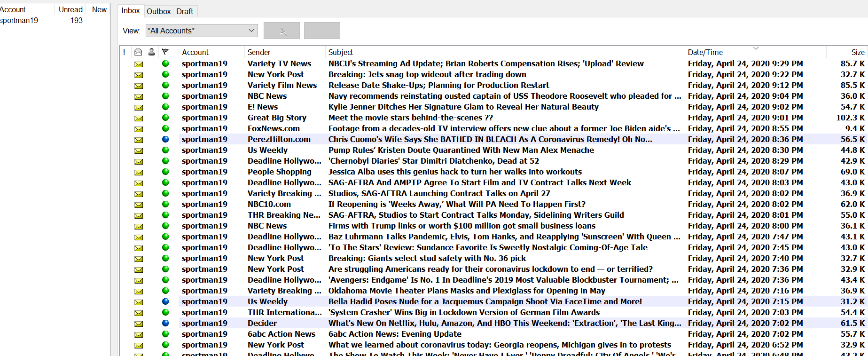868x356 pixels.
Task: Open the 'Firms with Trump links' NBC News email
Action: click(462, 226)
